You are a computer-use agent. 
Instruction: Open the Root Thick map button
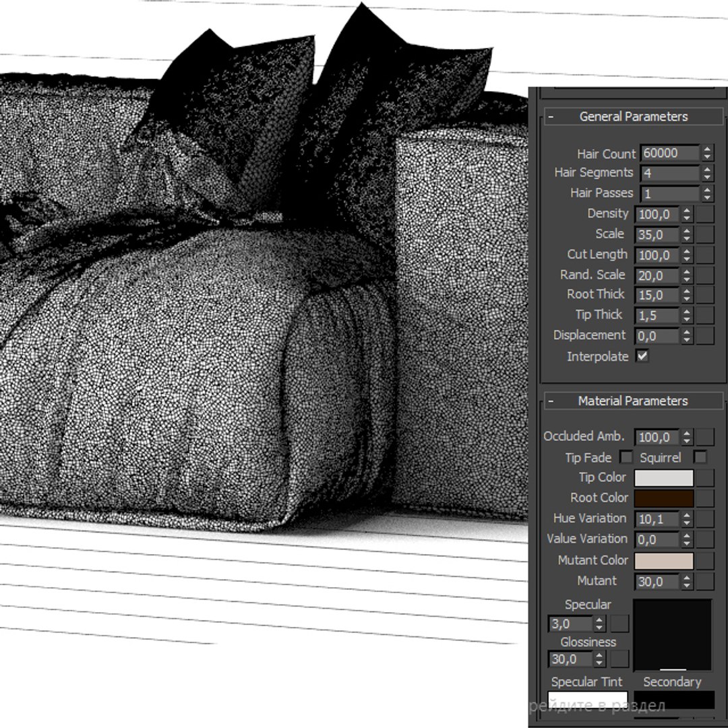click(x=705, y=295)
